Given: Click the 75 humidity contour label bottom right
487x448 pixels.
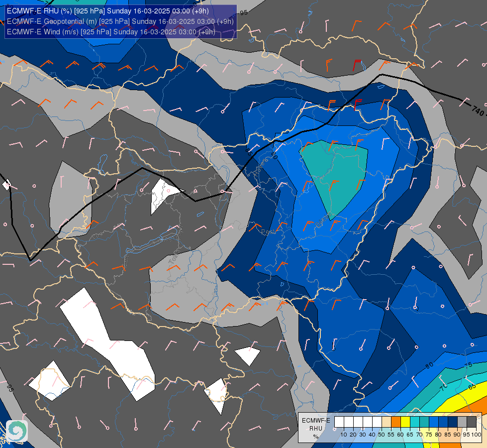Looking at the screenshot, I should [x=468, y=365].
